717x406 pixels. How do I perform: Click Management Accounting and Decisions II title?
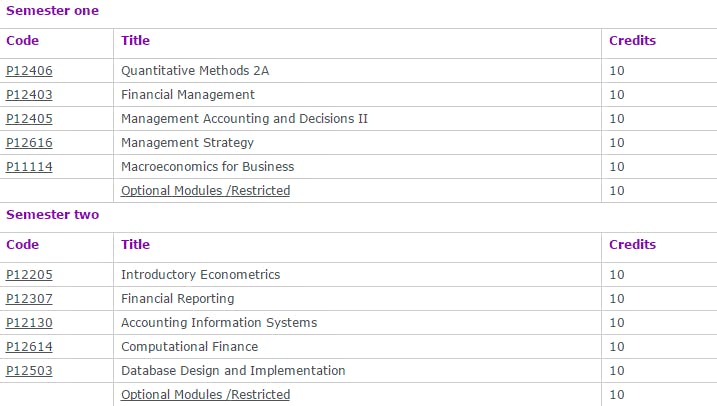[x=244, y=119]
